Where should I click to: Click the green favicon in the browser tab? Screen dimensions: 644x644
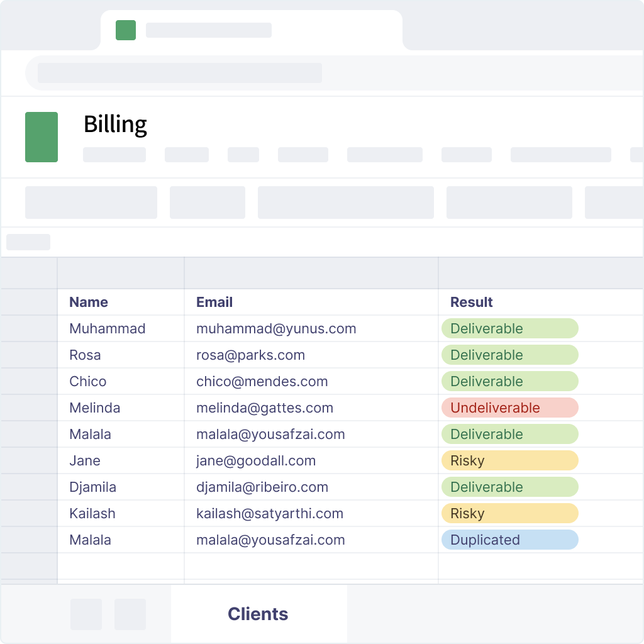click(x=126, y=30)
